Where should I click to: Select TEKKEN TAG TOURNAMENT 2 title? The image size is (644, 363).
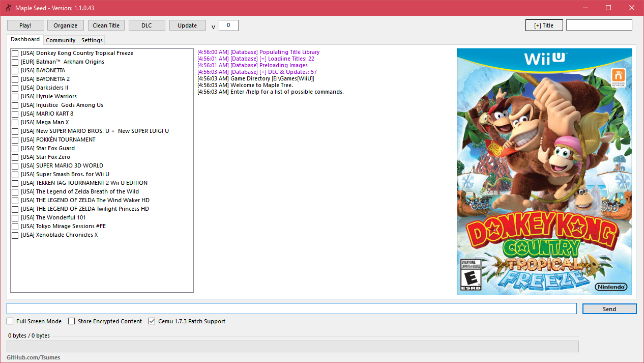84,183
